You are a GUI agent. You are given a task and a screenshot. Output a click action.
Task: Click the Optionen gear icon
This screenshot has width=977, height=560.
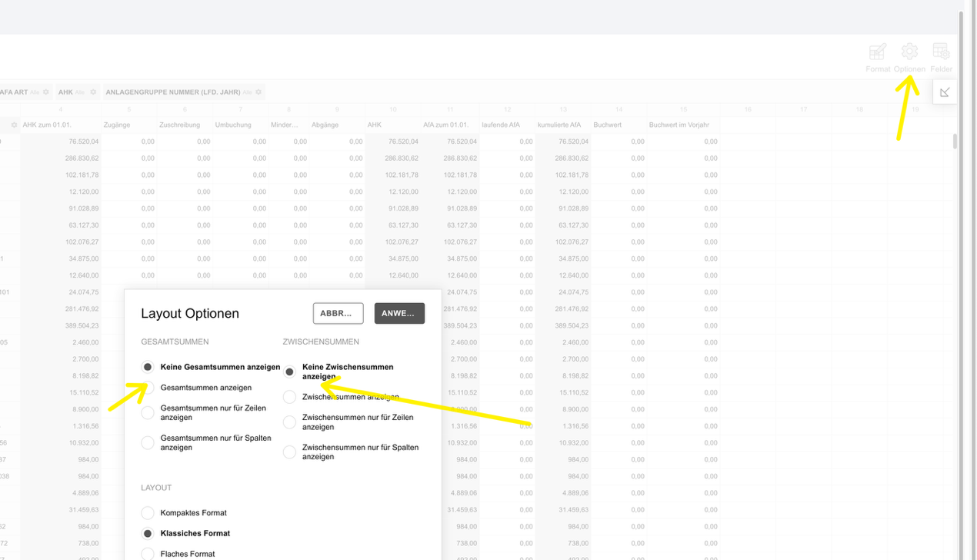point(909,52)
